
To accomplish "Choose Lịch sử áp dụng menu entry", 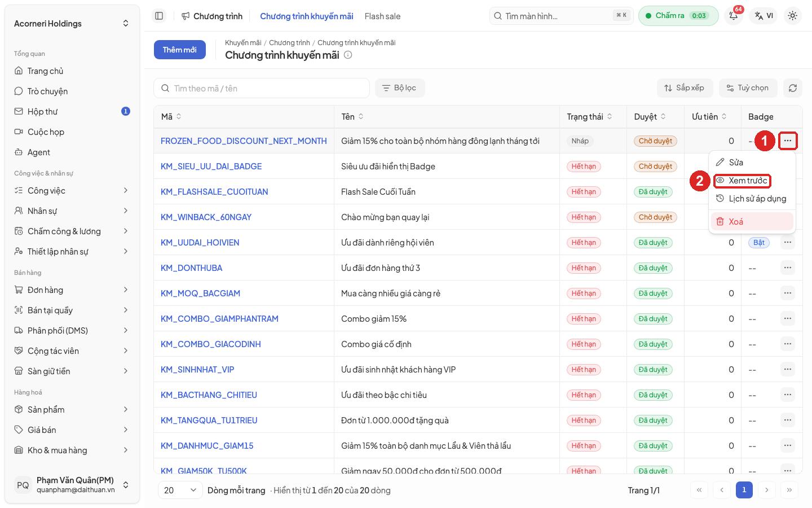I will [x=752, y=199].
